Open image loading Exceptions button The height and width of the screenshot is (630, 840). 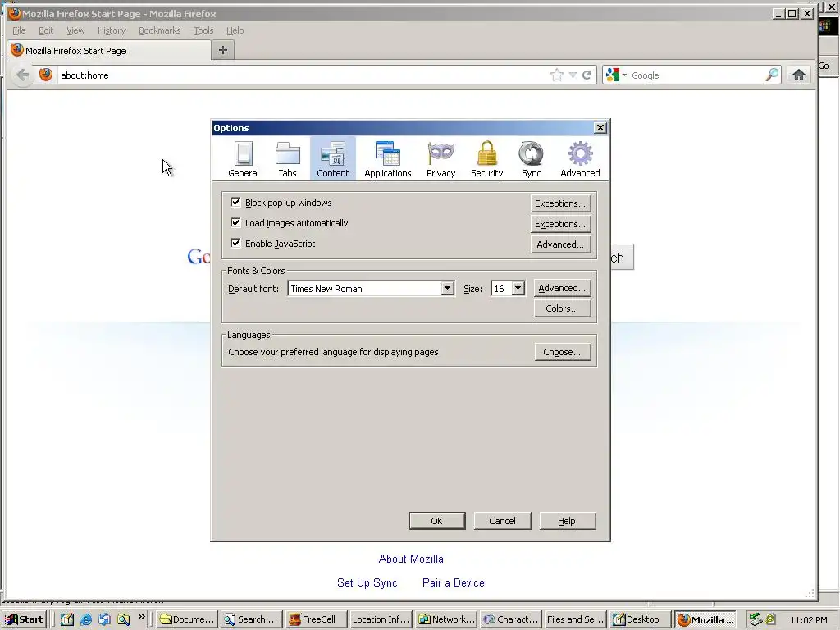[560, 224]
